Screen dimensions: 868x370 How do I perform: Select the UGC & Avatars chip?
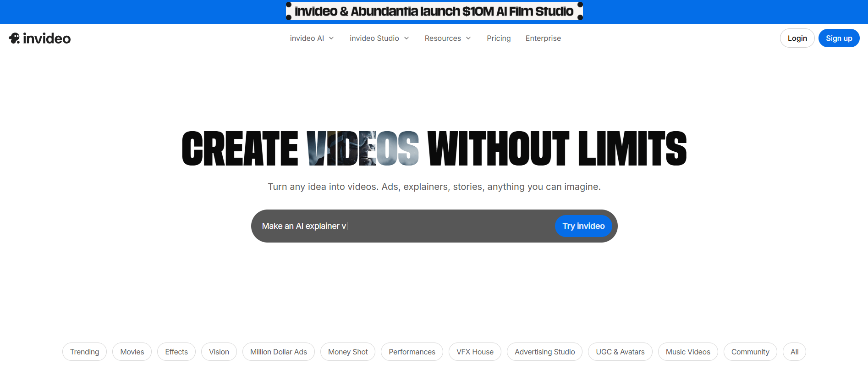[620, 352]
